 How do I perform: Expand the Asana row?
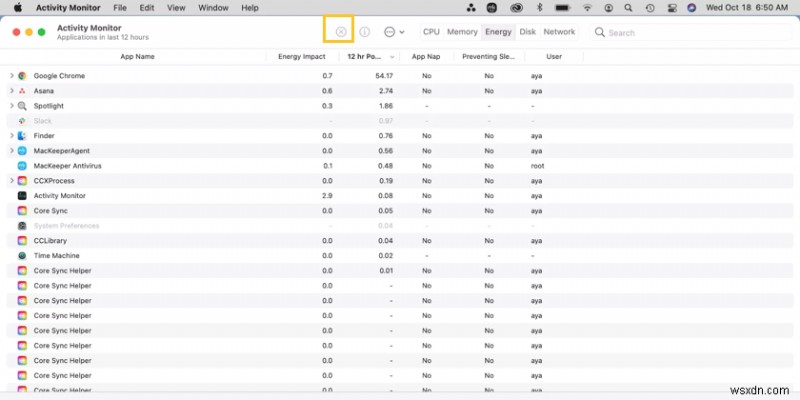12,91
